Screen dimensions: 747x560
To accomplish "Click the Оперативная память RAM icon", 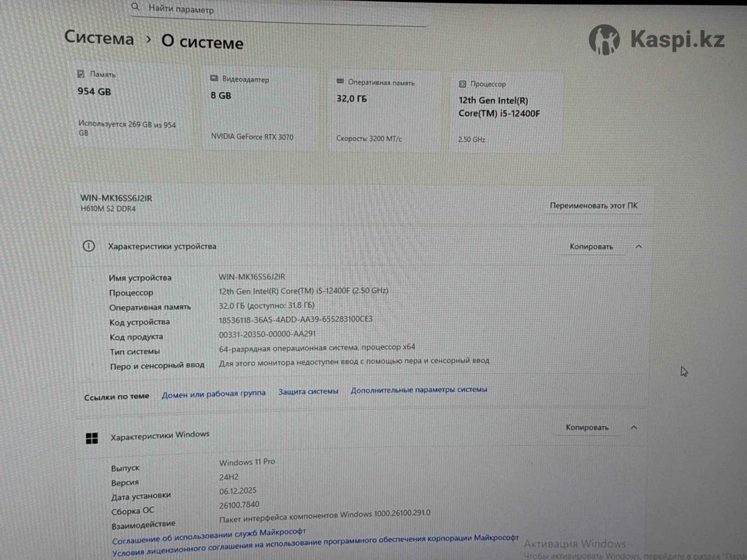I will click(340, 82).
